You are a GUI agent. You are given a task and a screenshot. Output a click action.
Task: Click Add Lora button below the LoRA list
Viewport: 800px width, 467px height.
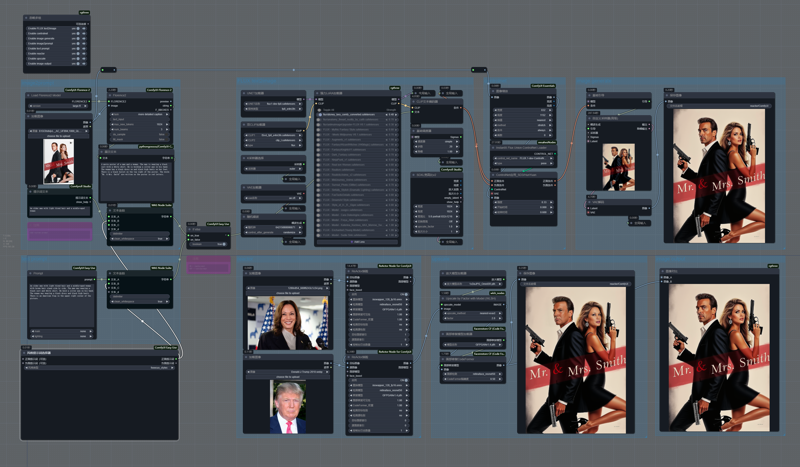(x=357, y=242)
